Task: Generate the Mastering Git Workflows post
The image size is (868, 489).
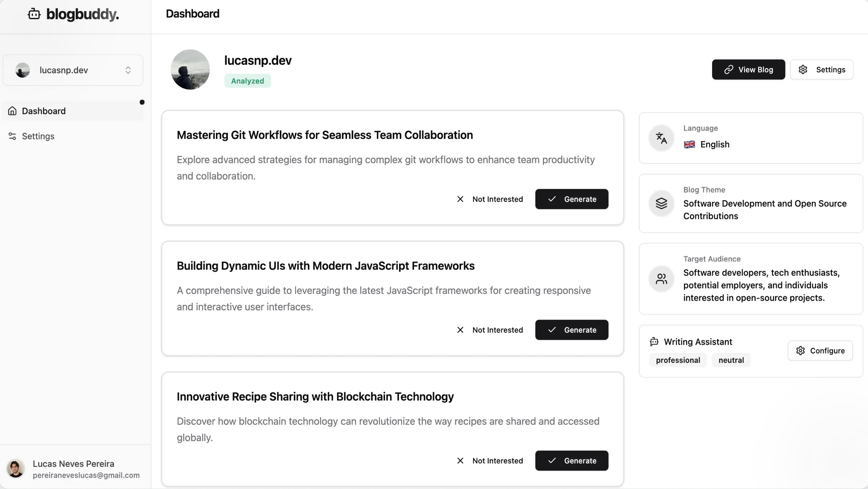Action: (572, 199)
